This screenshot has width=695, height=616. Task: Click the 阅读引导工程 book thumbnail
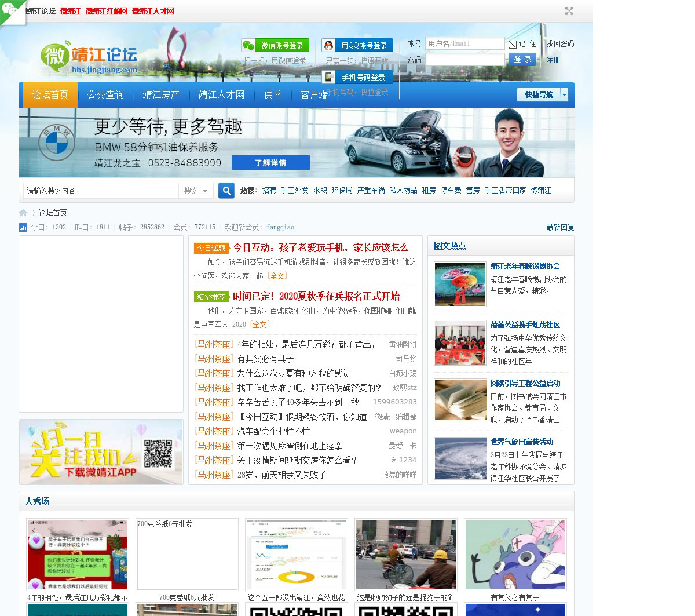460,400
